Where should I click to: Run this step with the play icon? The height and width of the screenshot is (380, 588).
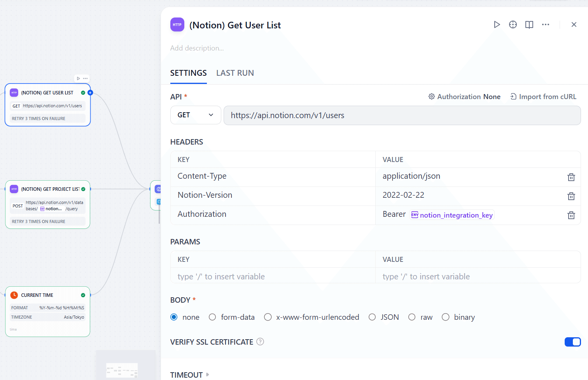pyautogui.click(x=497, y=25)
